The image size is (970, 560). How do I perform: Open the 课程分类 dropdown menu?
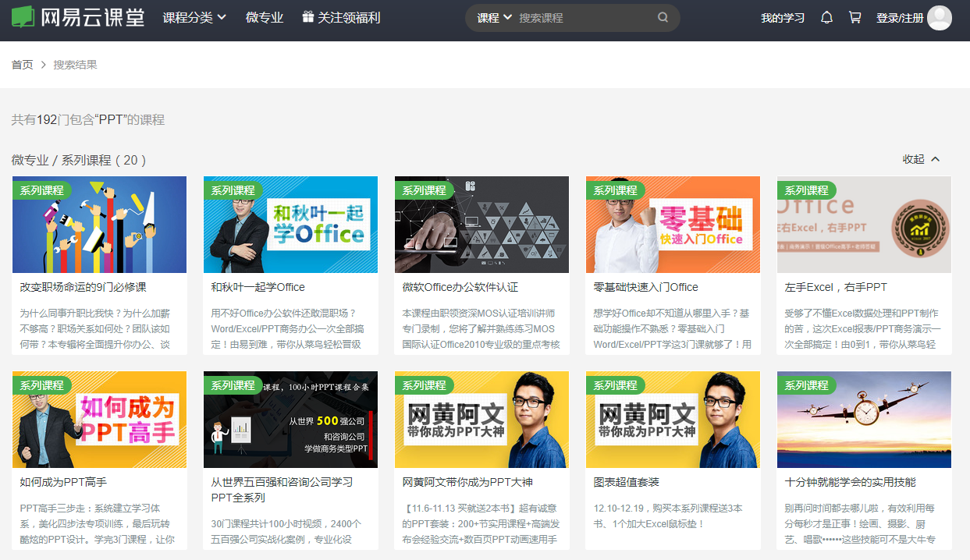[194, 17]
